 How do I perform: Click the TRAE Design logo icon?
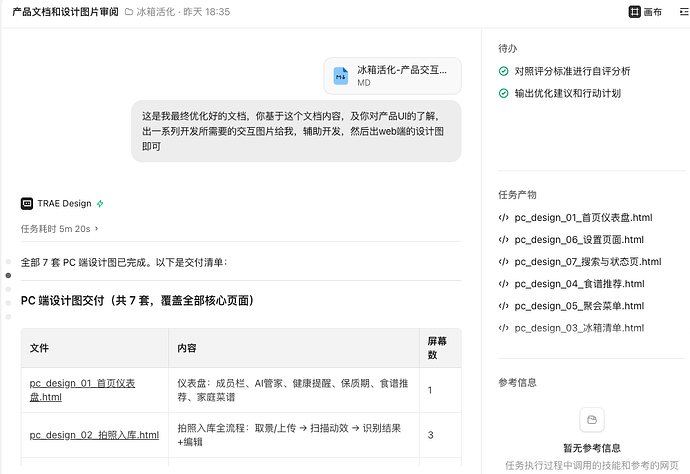pos(27,203)
